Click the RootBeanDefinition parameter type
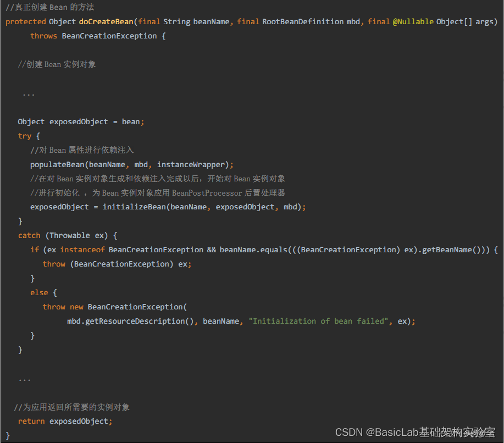 click(x=303, y=21)
